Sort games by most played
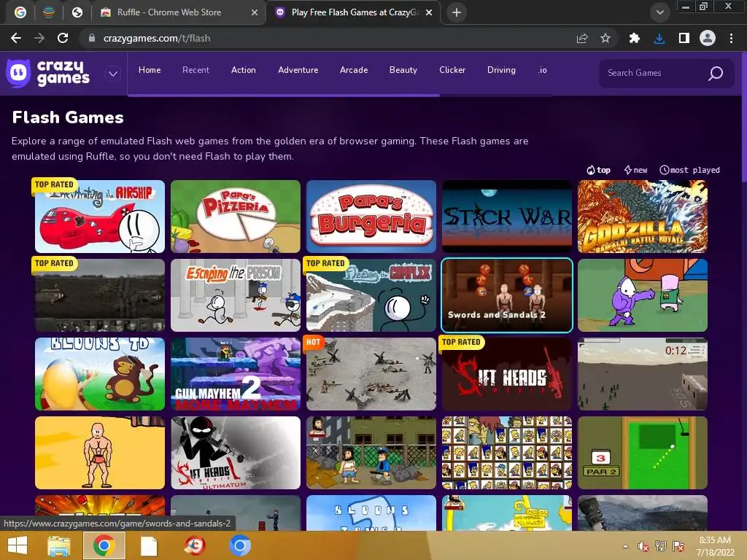 (689, 170)
